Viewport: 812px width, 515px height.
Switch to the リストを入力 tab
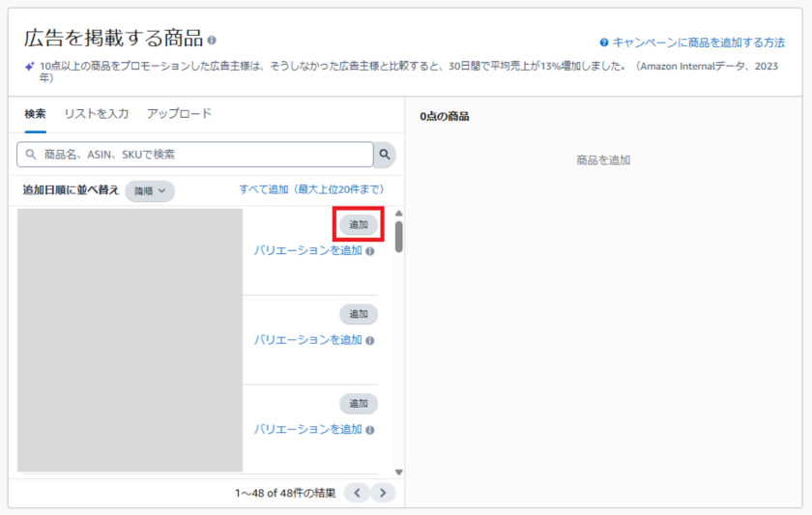point(96,114)
